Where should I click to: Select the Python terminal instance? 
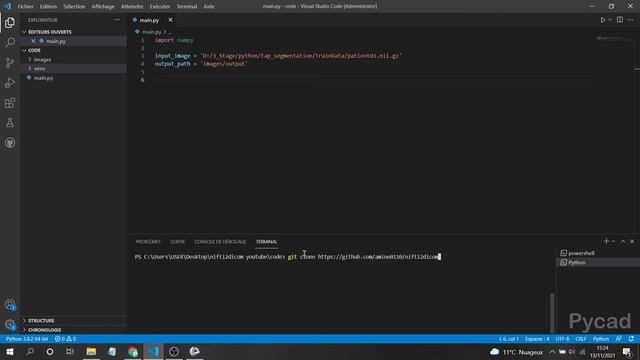pyautogui.click(x=598, y=262)
